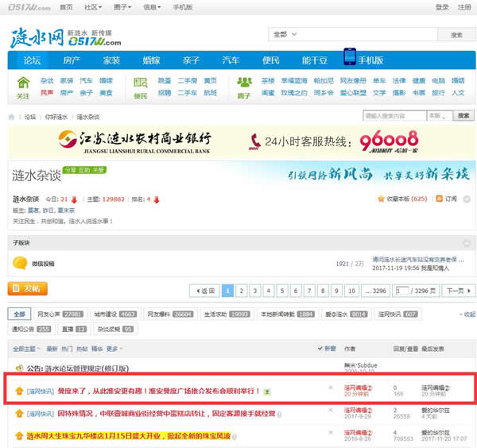Click the 微信投稿 chat bubble icon
The width and height of the screenshot is (477, 448).
click(x=20, y=263)
